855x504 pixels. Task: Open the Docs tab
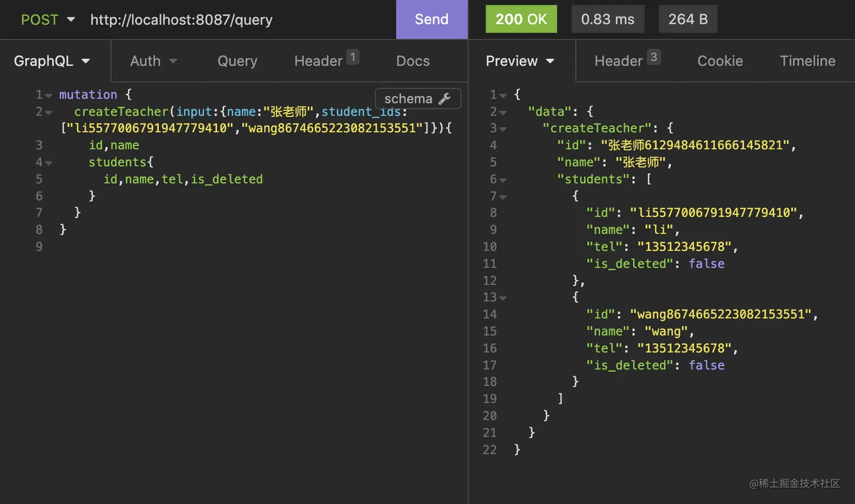(x=413, y=61)
